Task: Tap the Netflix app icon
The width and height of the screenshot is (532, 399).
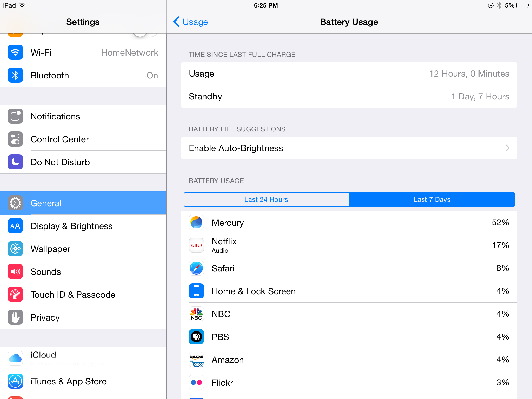Action: click(196, 245)
